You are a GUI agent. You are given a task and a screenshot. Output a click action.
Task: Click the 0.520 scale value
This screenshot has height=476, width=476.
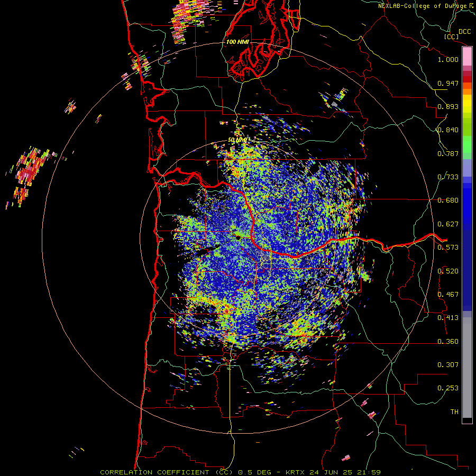click(448, 271)
